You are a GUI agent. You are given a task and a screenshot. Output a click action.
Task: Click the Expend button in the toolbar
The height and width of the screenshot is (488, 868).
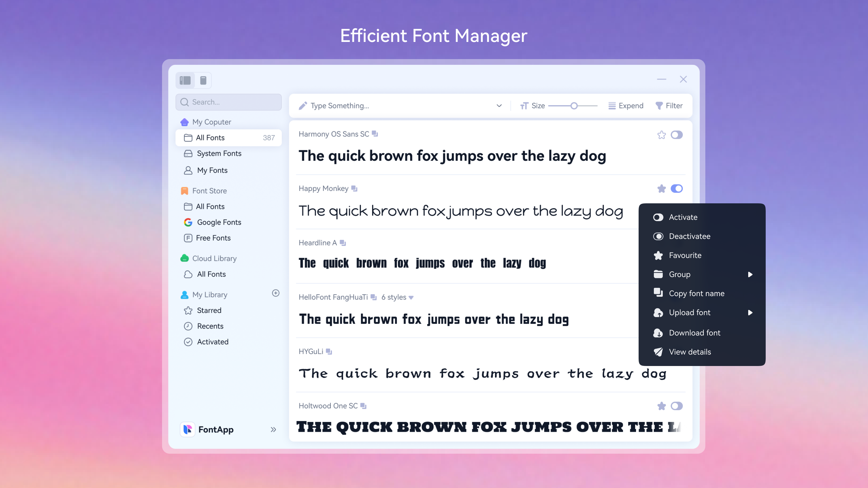coord(626,105)
